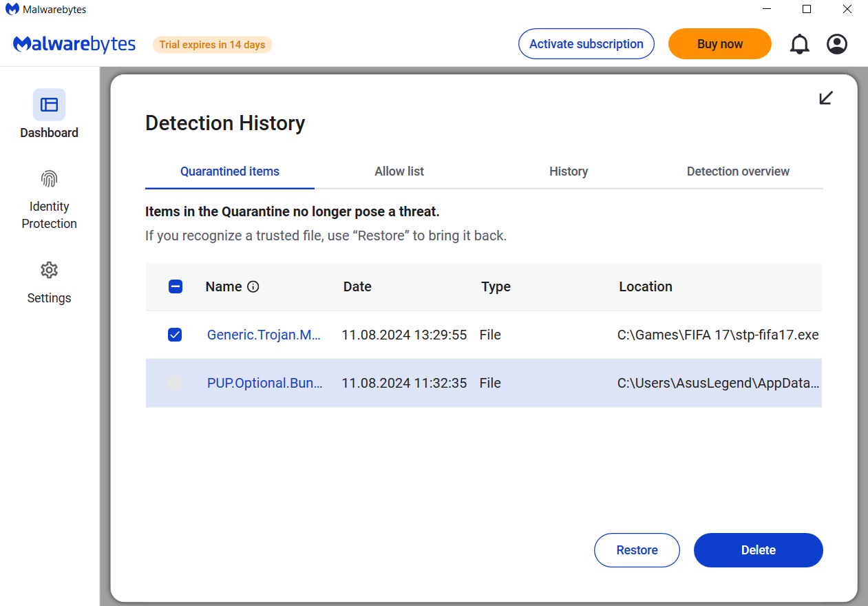Click the Trial expires in 14 days badge
The width and height of the screenshot is (868, 606).
(212, 45)
